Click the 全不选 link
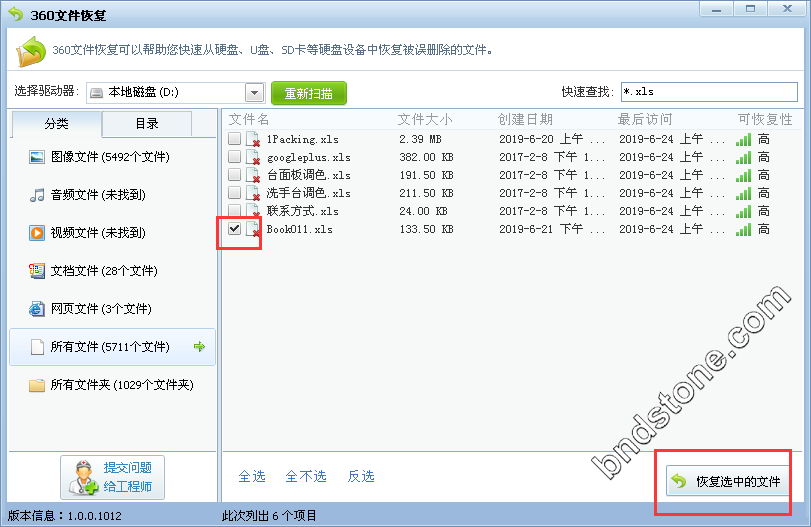This screenshot has width=811, height=527. point(306,476)
